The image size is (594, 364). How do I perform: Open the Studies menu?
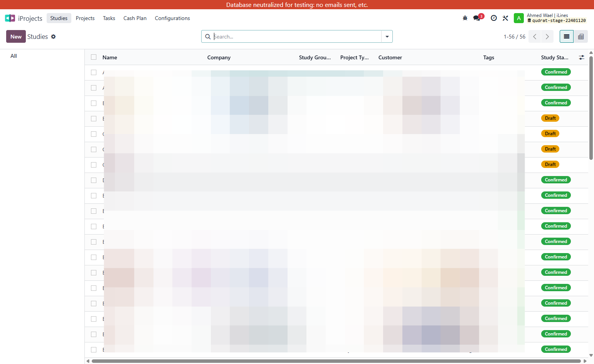(x=59, y=18)
